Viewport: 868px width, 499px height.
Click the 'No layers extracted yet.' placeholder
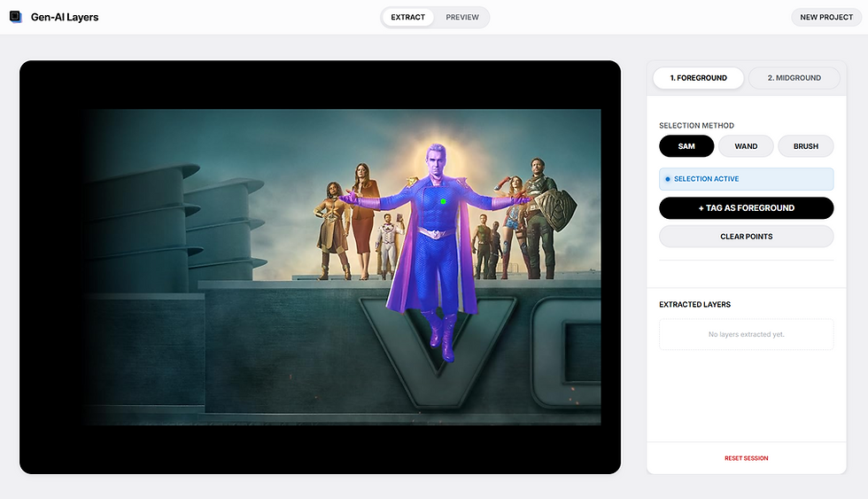click(x=746, y=334)
